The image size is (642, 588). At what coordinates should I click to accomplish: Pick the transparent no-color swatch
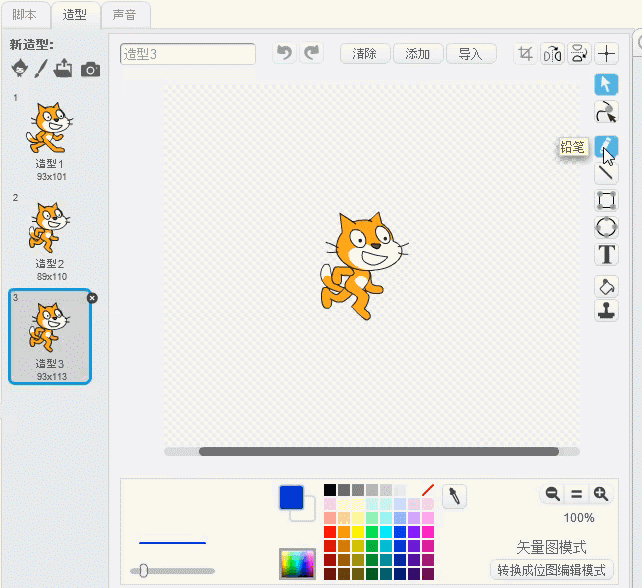click(428, 490)
